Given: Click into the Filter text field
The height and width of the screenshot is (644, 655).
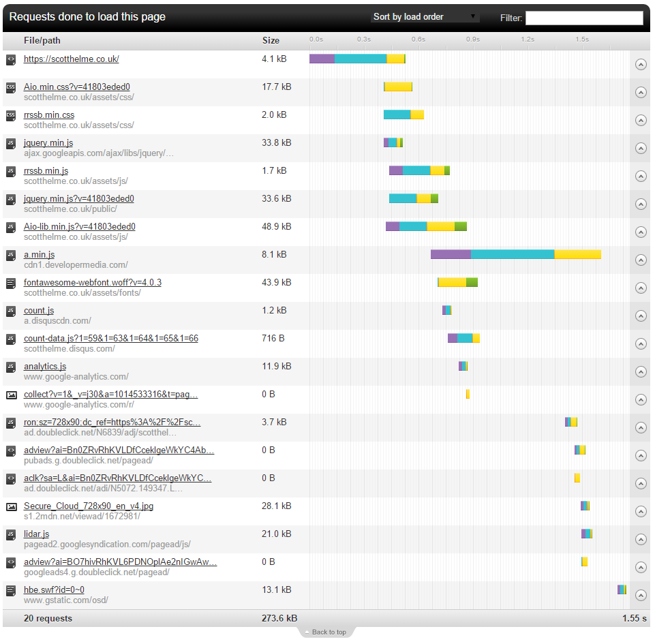Looking at the screenshot, I should 583,18.
